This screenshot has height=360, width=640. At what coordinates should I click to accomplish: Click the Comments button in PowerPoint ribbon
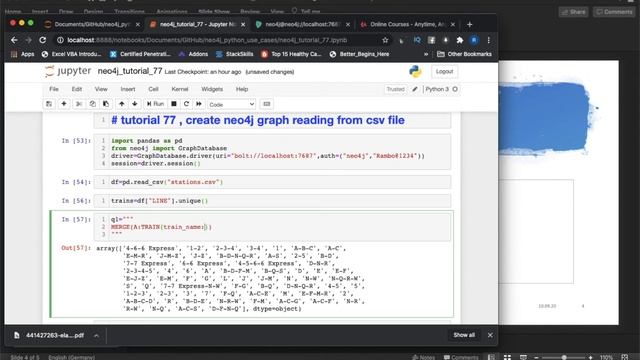(614, 12)
